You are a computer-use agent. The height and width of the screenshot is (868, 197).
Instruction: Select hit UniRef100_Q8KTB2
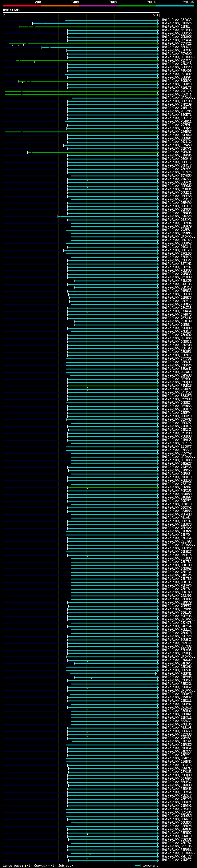[176, 562]
